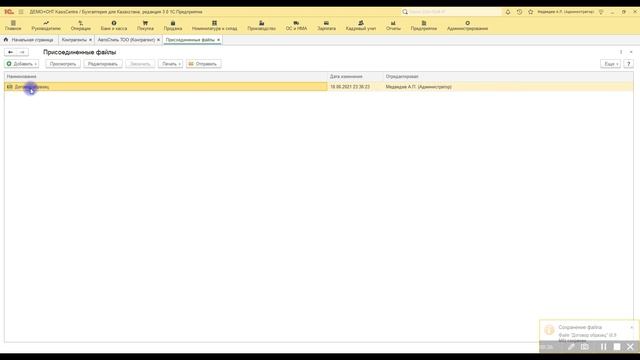
Task: Open help with the question mark button
Action: pos(629,64)
